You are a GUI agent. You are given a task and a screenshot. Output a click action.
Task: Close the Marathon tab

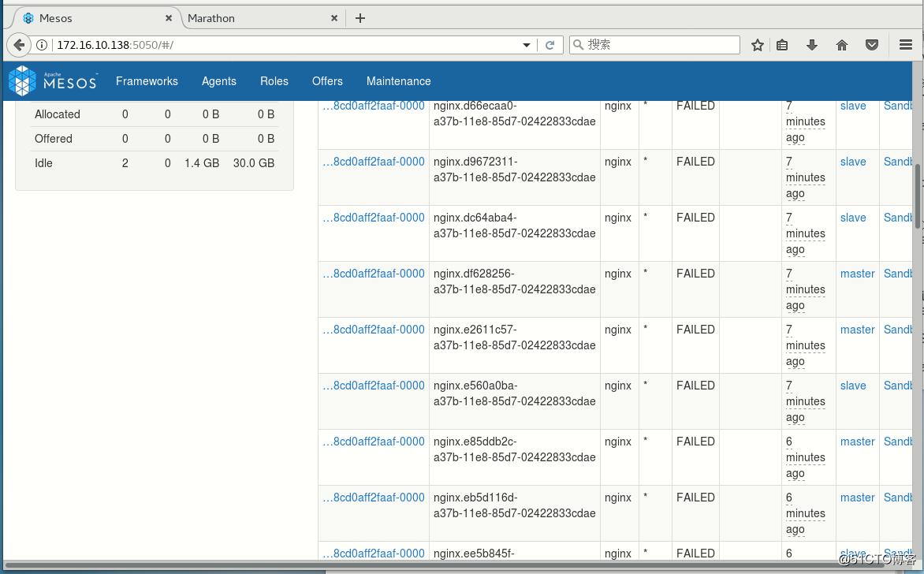point(334,18)
